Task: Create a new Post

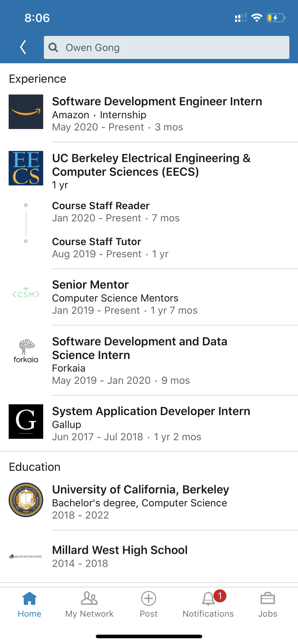Action: tap(149, 604)
